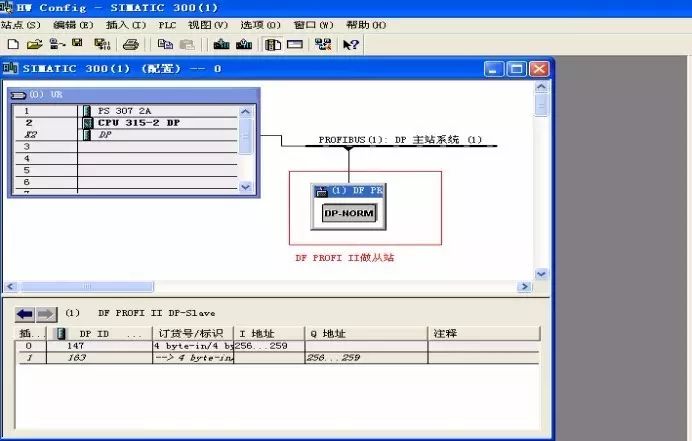Screen dimensions: 692x441
Task: Click the DP ID column header
Action: click(x=99, y=334)
